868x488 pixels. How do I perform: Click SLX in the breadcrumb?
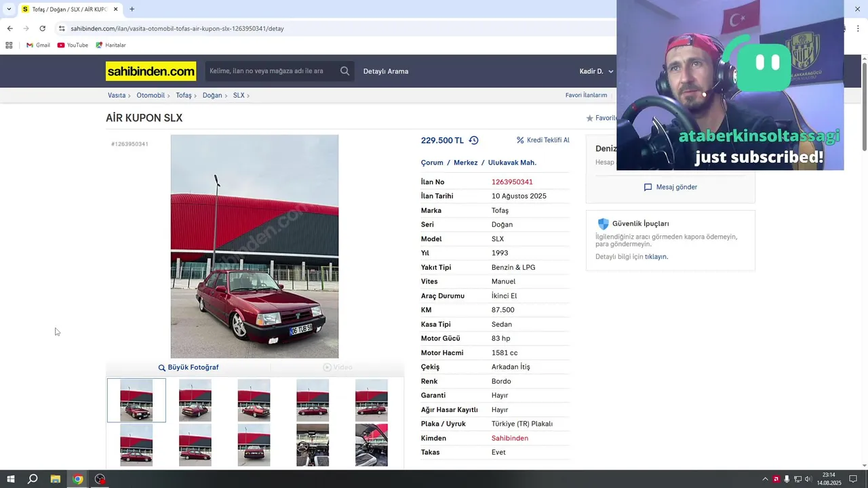point(239,96)
